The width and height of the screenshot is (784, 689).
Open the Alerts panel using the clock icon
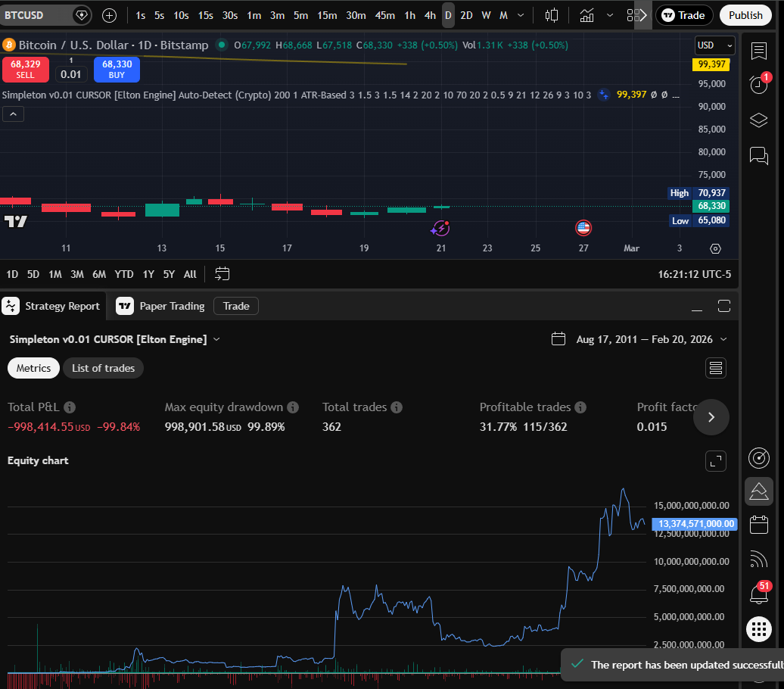pos(759,85)
